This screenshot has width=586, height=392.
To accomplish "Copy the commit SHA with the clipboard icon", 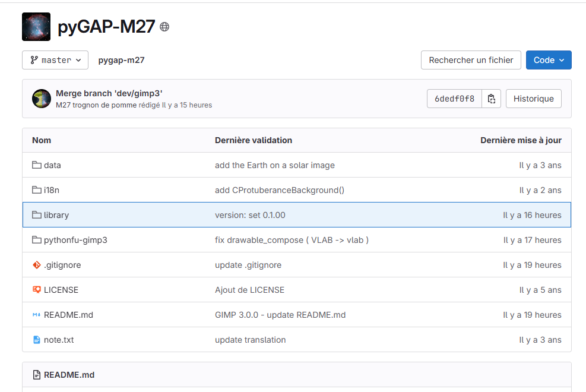I will [492, 99].
